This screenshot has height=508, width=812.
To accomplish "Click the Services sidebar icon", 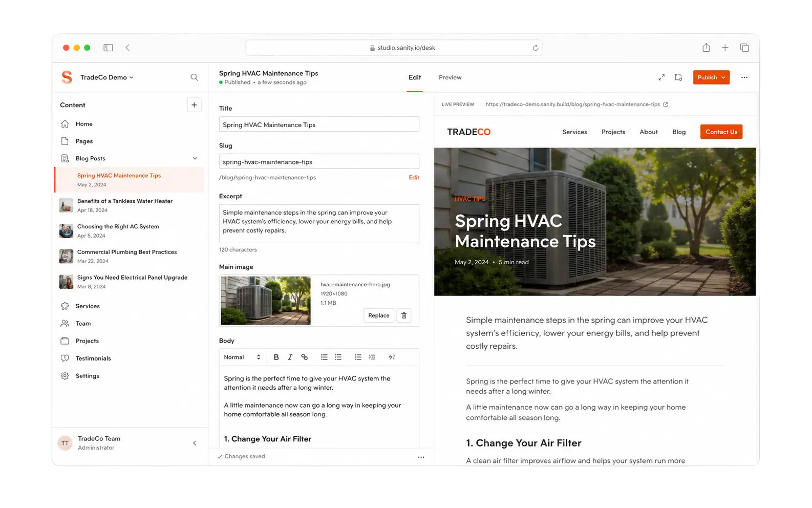I will (x=65, y=306).
